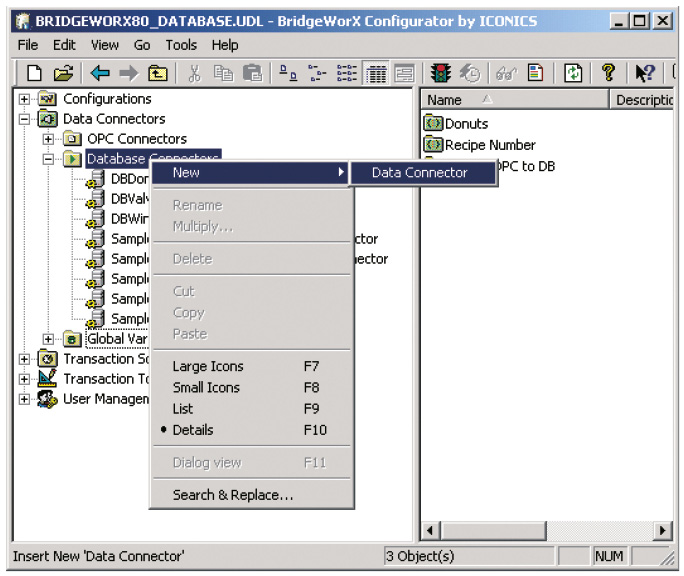Click the Recipe Number item icon
684x576 pixels.
point(433,144)
